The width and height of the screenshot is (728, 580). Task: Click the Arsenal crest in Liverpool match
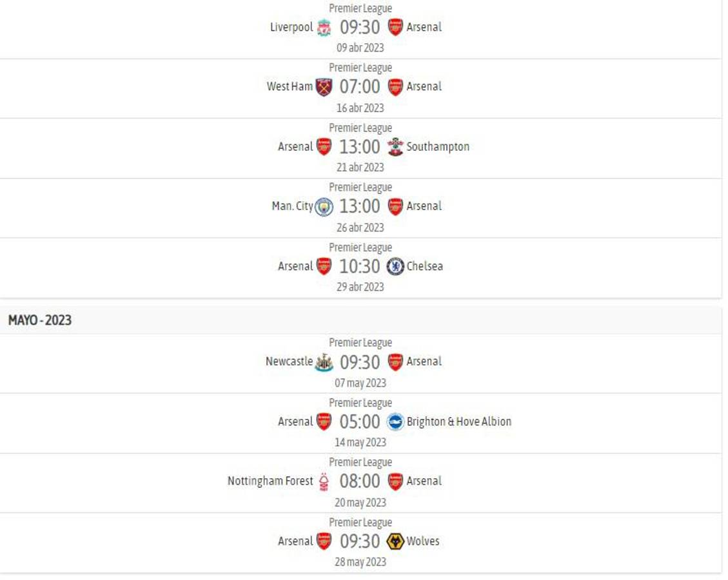(x=395, y=28)
